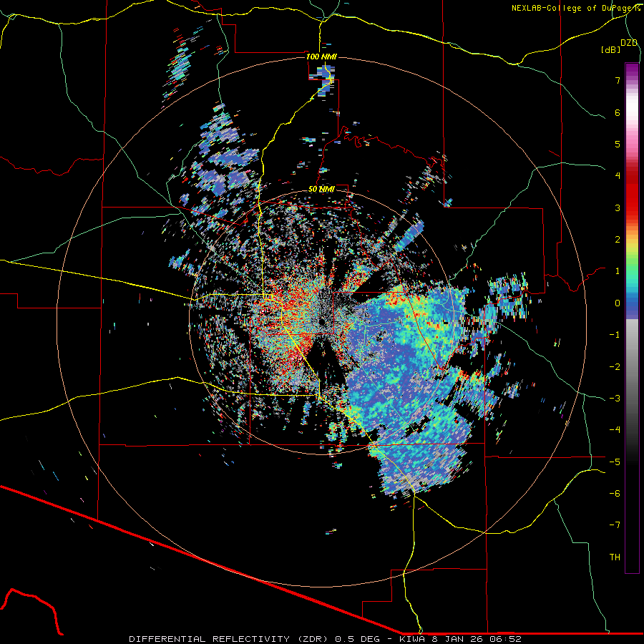Viewport: 644px width, 644px height.
Task: Click the 7 value on the color scale
Action: pyautogui.click(x=618, y=80)
